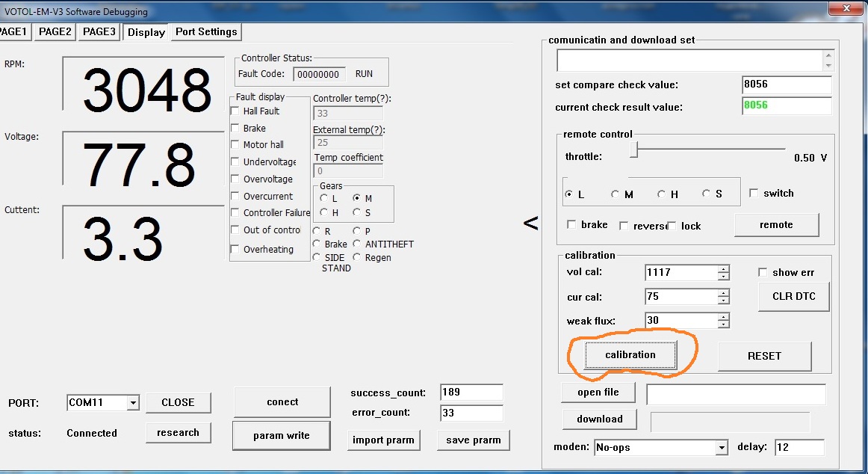Image resolution: width=868 pixels, height=474 pixels.
Task: Expand the moden No-ops dropdown
Action: [x=721, y=448]
